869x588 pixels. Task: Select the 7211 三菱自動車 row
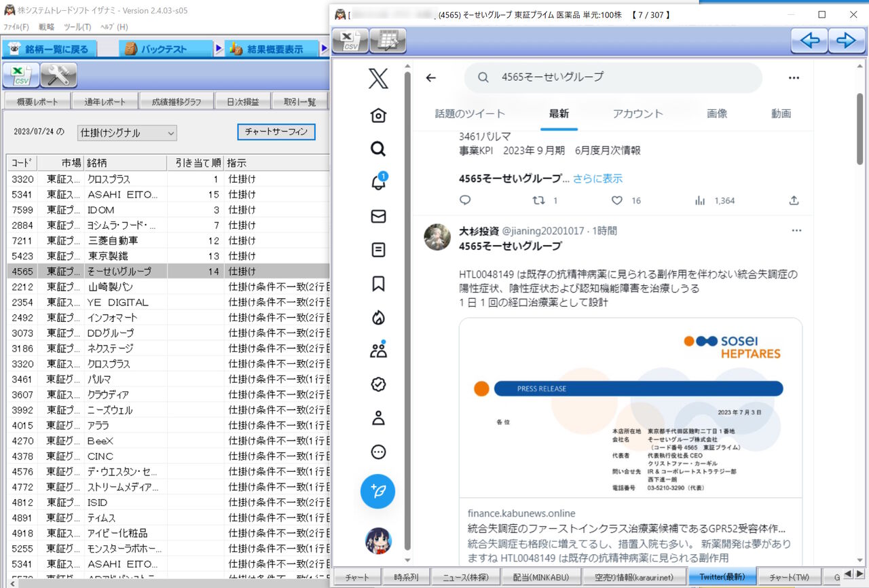(168, 240)
